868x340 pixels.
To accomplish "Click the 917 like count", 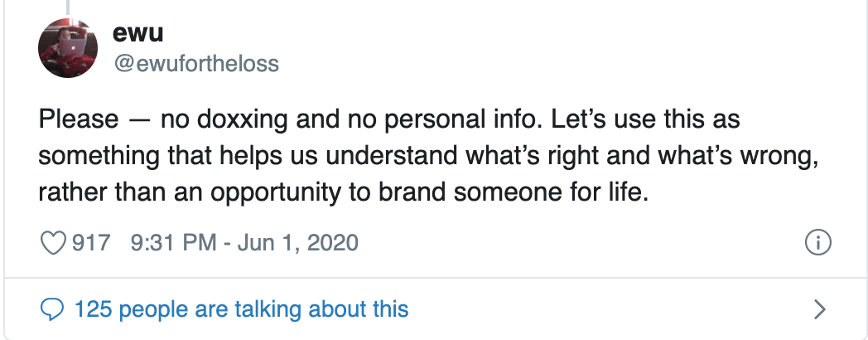I will (92, 243).
